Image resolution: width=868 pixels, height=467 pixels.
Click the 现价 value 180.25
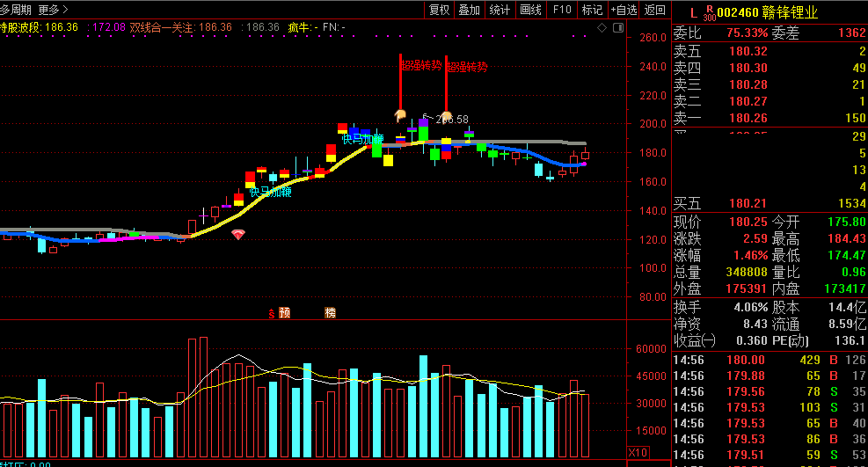(x=748, y=222)
